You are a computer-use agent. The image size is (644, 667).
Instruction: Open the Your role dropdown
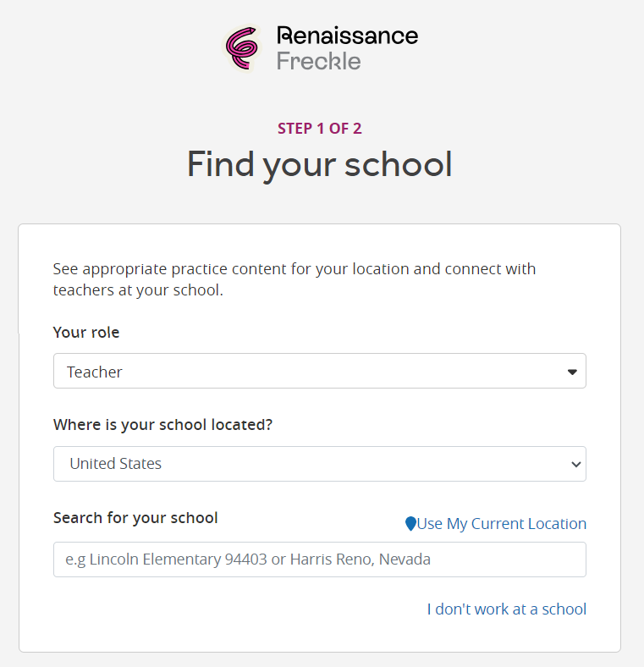pyautogui.click(x=319, y=371)
